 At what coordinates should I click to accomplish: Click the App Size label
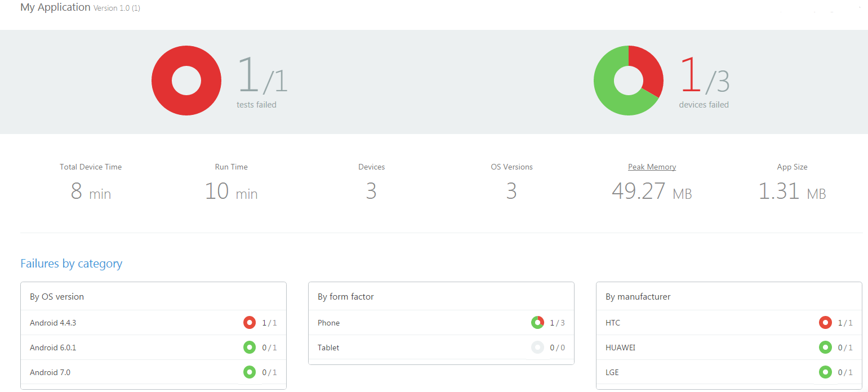point(792,167)
